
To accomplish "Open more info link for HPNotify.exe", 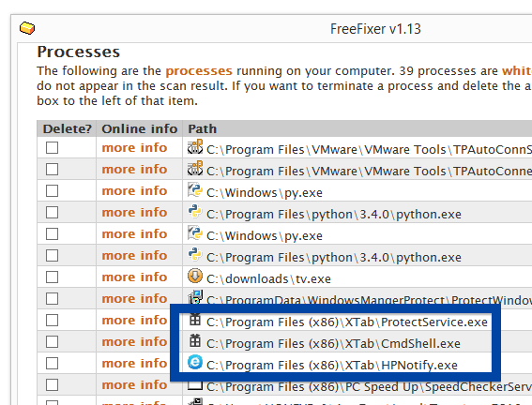I will 134,363.
